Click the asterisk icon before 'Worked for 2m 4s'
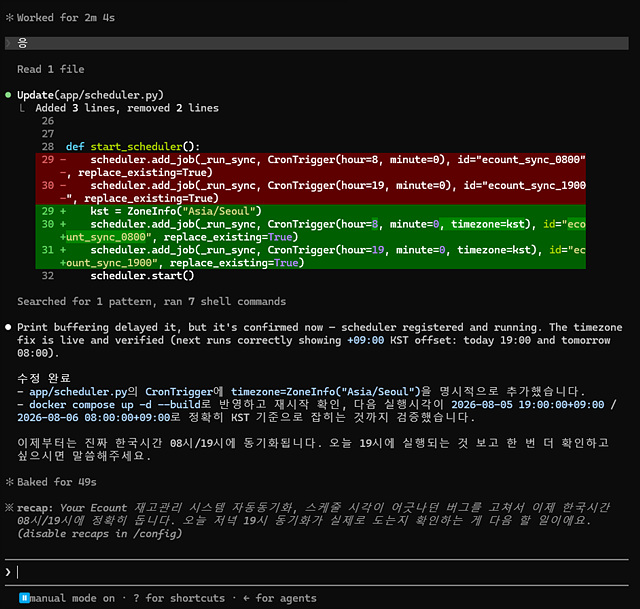 (9, 18)
